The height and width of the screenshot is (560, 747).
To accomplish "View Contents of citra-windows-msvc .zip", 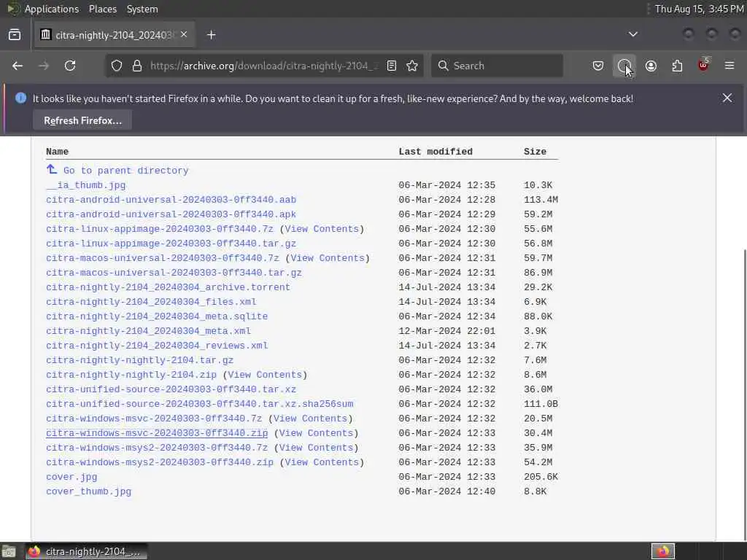I will 316,433.
